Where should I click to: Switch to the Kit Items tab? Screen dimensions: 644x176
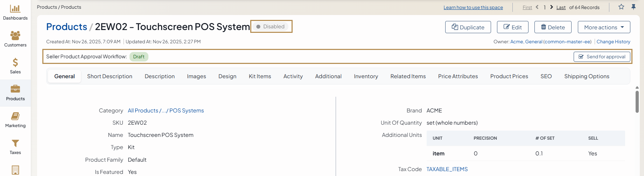pyautogui.click(x=260, y=76)
